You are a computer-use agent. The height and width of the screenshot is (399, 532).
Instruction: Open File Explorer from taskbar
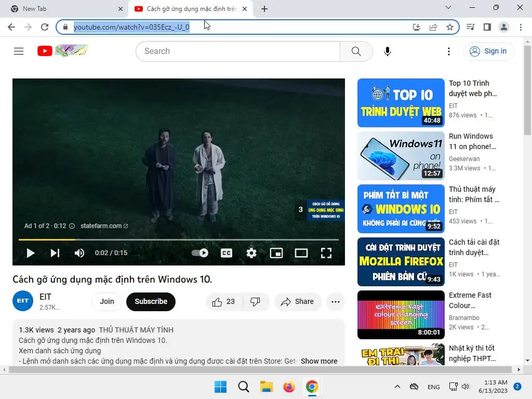267,387
